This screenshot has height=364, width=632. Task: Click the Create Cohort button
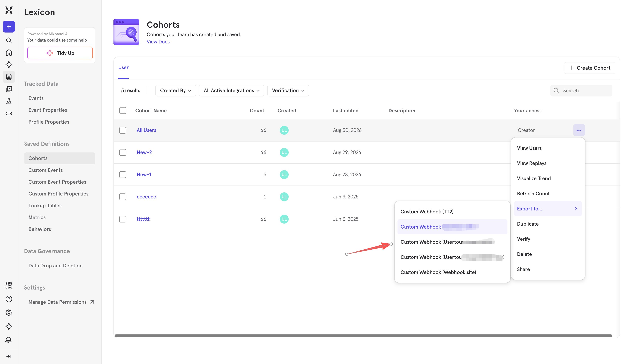[x=589, y=68]
